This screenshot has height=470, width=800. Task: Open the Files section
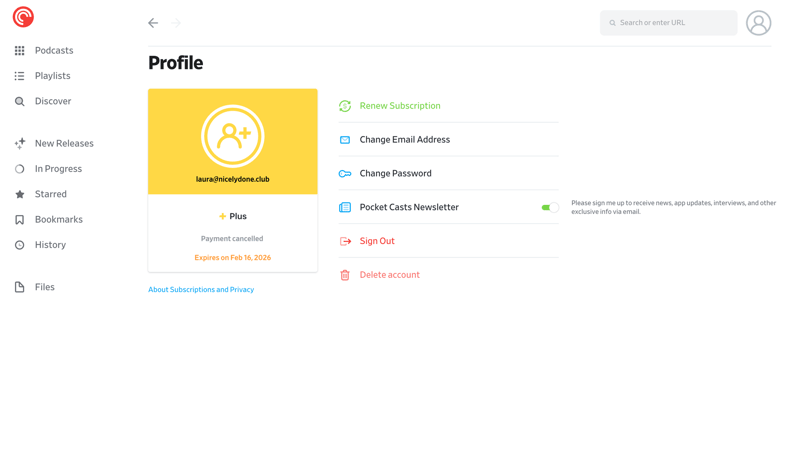point(44,287)
